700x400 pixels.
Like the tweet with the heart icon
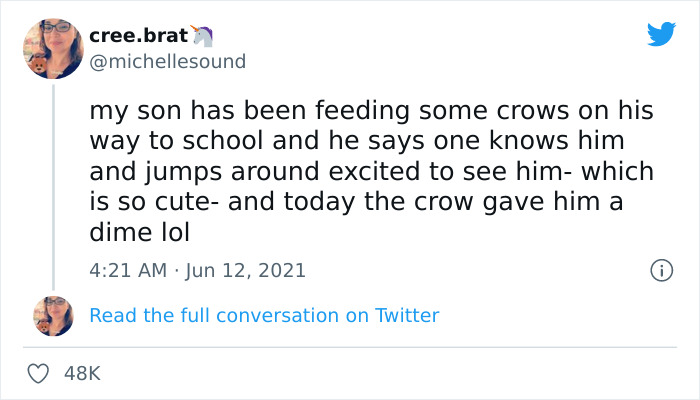point(40,373)
